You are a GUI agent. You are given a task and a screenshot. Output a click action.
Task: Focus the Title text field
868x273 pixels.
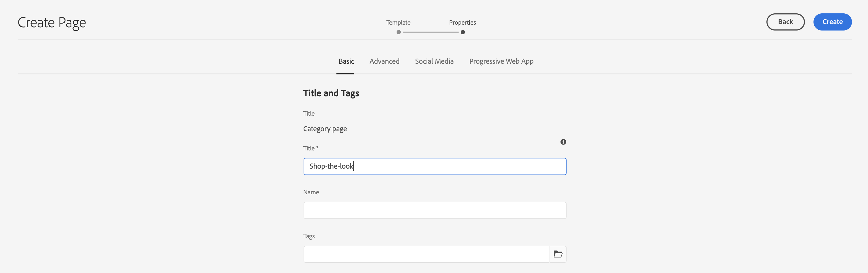pos(435,166)
